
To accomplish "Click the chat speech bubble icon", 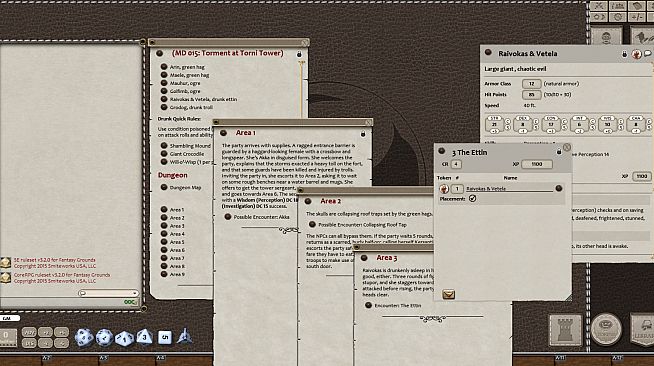I will (83, 293).
